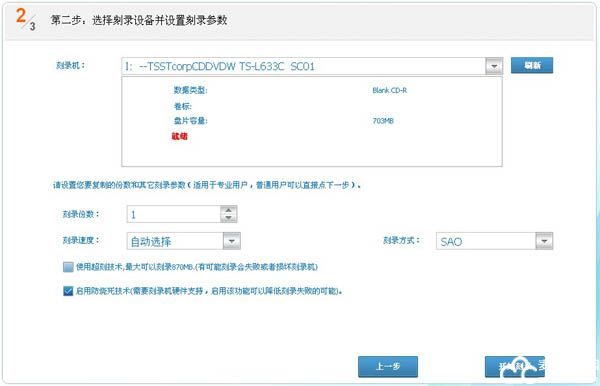Click the 刻录份数 copies input field
Image resolution: width=600 pixels, height=386 pixels.
[x=174, y=214]
